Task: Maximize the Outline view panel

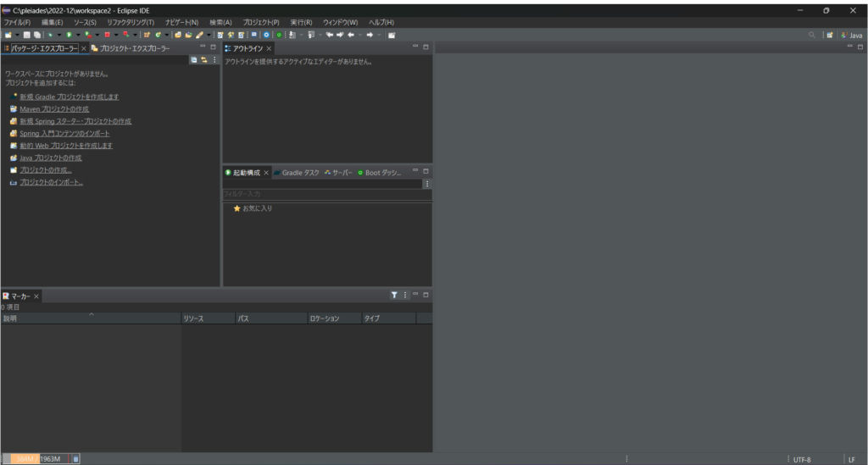Action: (426, 47)
